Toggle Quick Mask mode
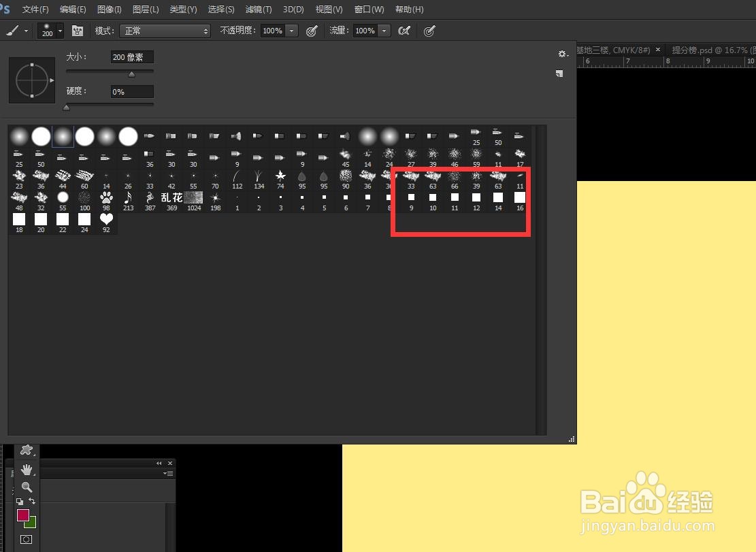This screenshot has height=552, width=756. click(26, 540)
